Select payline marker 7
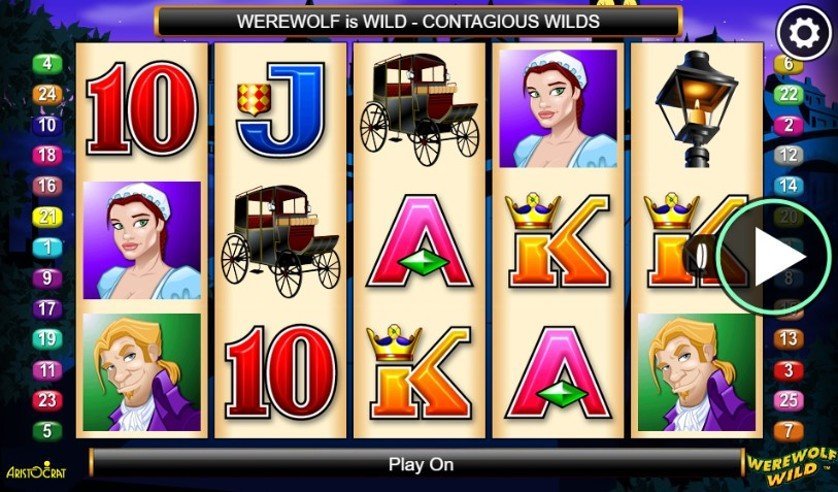This screenshot has height=492, width=838. pyautogui.click(x=788, y=431)
